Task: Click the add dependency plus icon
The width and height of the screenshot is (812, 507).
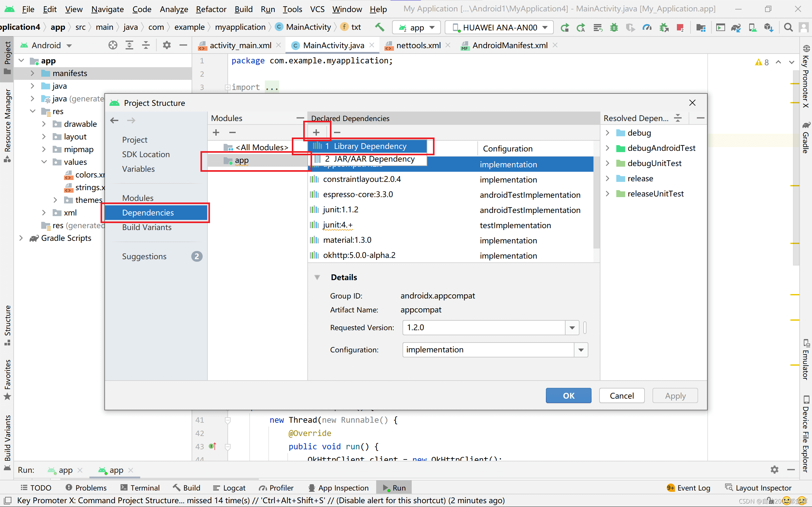Action: tap(316, 132)
